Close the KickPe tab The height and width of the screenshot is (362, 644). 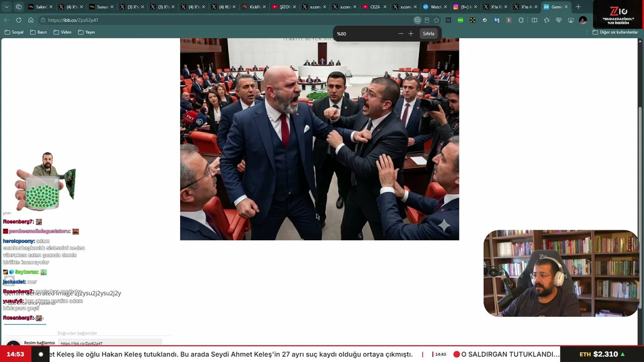pos(265,7)
